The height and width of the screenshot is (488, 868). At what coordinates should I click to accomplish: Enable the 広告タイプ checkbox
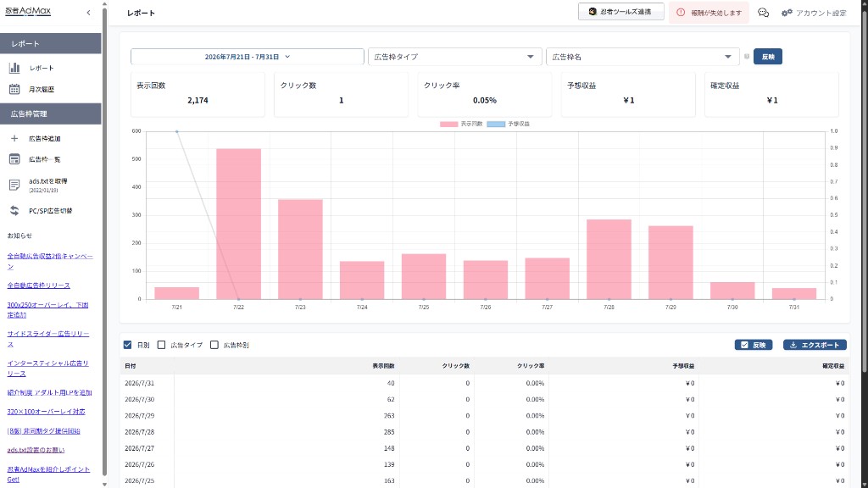click(161, 345)
